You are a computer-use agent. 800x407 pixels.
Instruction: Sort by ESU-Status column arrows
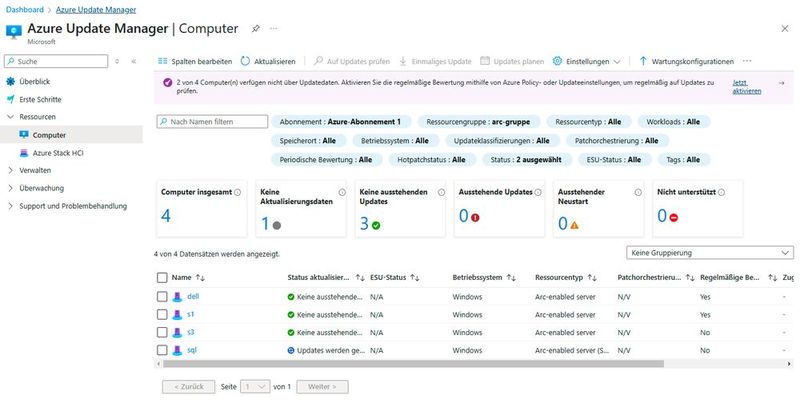click(x=415, y=278)
